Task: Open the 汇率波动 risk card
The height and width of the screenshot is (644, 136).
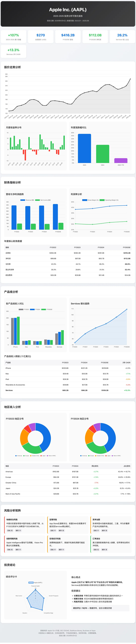Action: click(111, 544)
